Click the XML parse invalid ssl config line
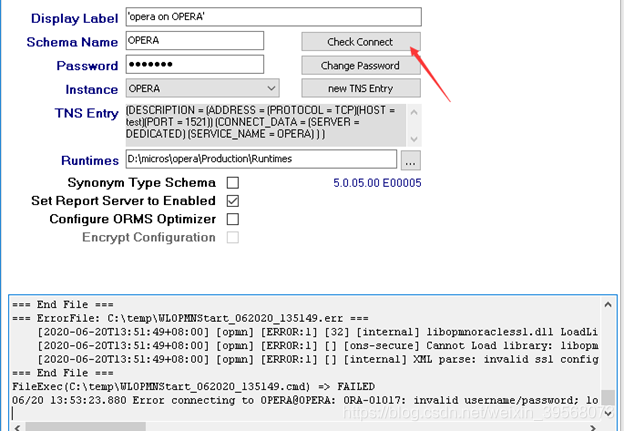The image size is (624, 431). 318,359
